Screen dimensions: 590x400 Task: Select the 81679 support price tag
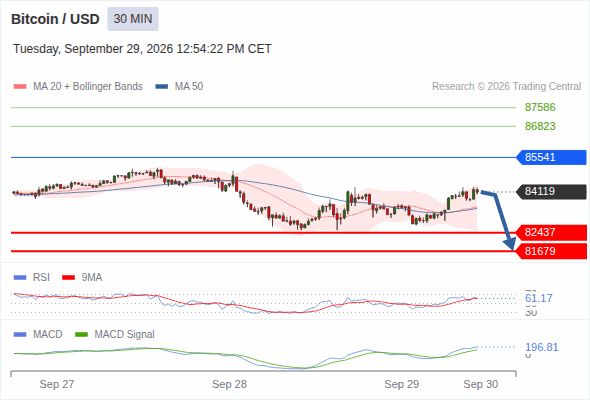click(551, 251)
